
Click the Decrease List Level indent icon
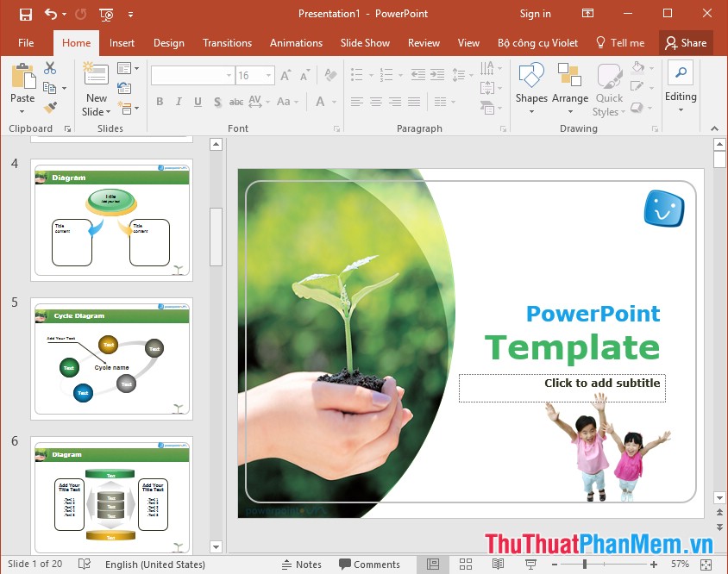pos(417,75)
